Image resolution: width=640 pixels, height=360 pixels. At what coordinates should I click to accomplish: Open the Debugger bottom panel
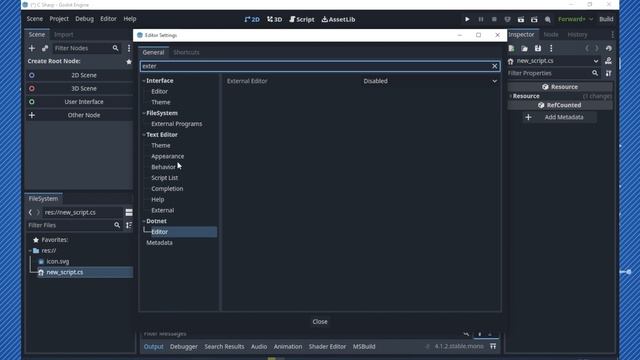(x=184, y=346)
